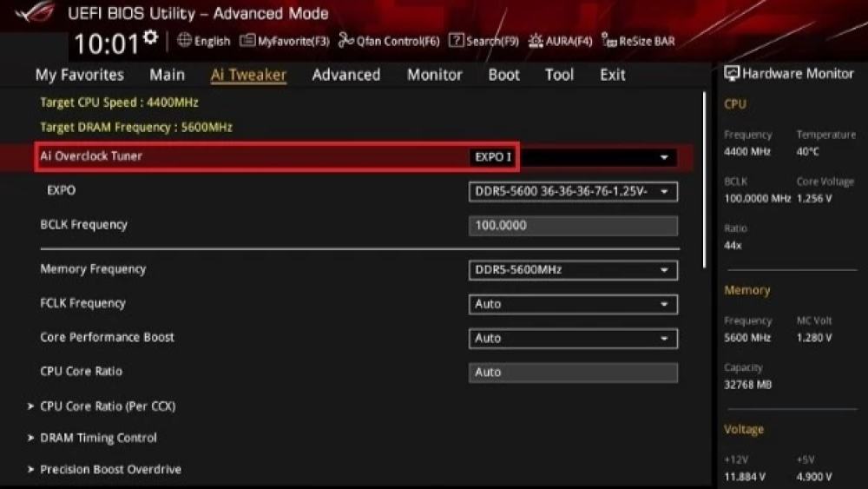Image resolution: width=868 pixels, height=489 pixels.
Task: Click the BCLK Frequency input field
Action: coord(572,226)
